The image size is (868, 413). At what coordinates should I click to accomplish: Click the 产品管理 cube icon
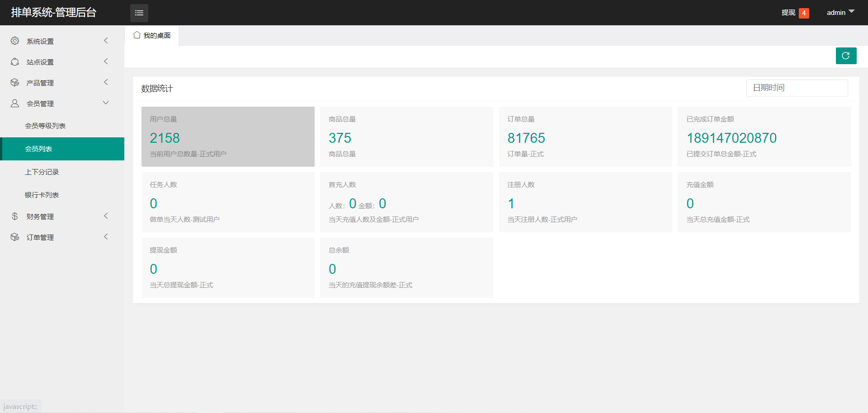point(15,83)
